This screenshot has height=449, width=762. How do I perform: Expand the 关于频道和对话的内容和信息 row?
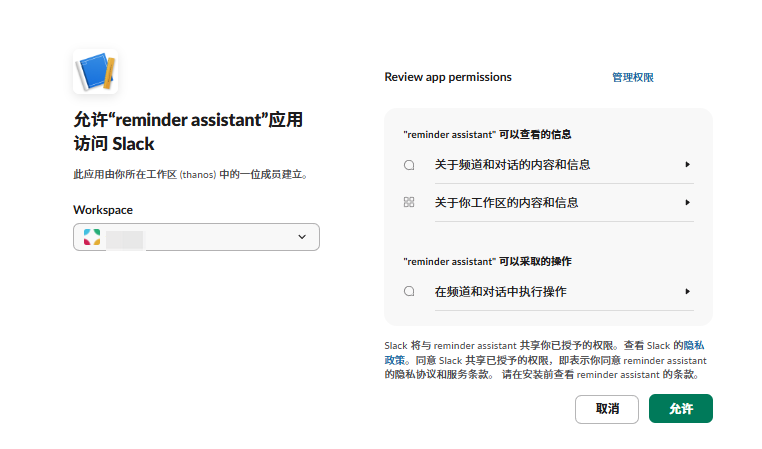pos(548,165)
